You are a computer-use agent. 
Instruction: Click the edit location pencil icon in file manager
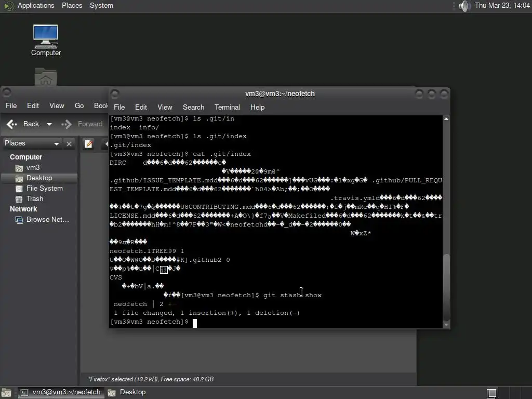point(88,144)
